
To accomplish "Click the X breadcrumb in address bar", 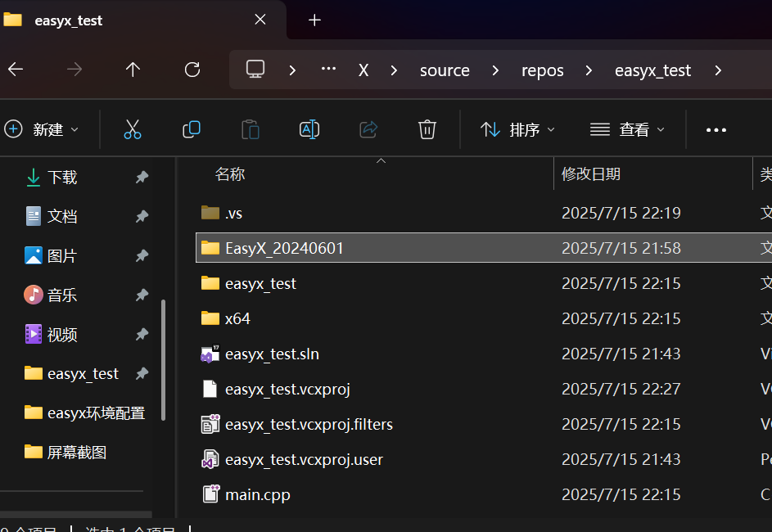I will [x=363, y=70].
